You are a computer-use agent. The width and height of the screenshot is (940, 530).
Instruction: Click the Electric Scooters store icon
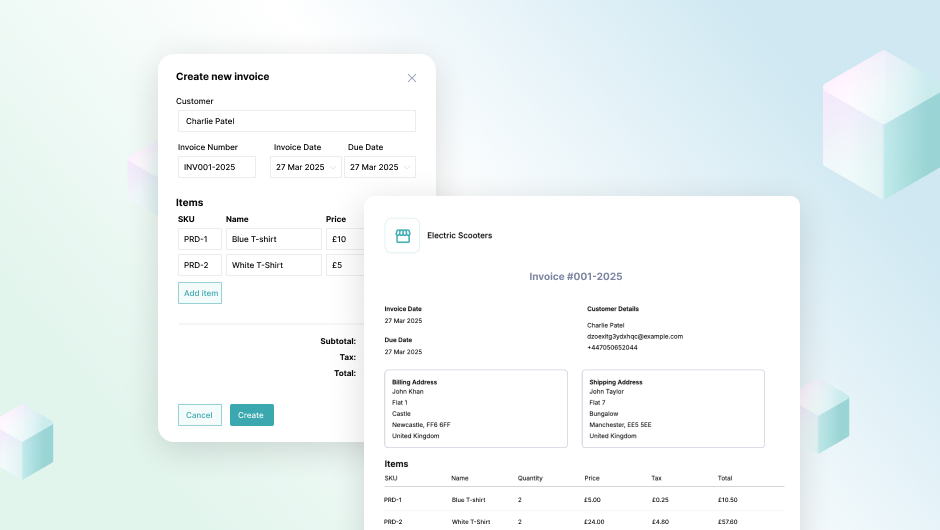coord(402,236)
